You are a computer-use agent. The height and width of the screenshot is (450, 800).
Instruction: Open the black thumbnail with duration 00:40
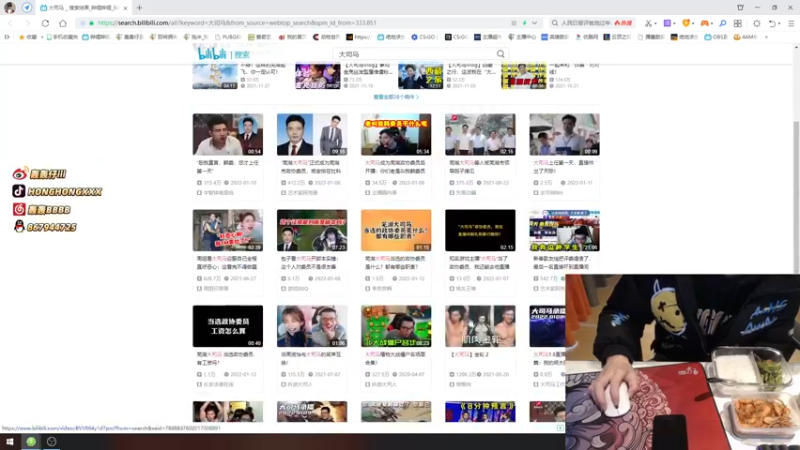[x=228, y=326]
